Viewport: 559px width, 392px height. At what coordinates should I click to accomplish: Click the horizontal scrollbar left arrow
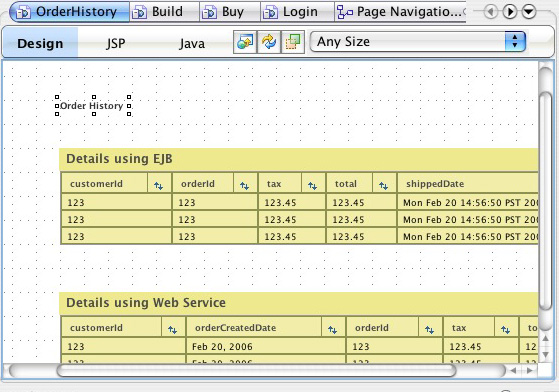513,371
